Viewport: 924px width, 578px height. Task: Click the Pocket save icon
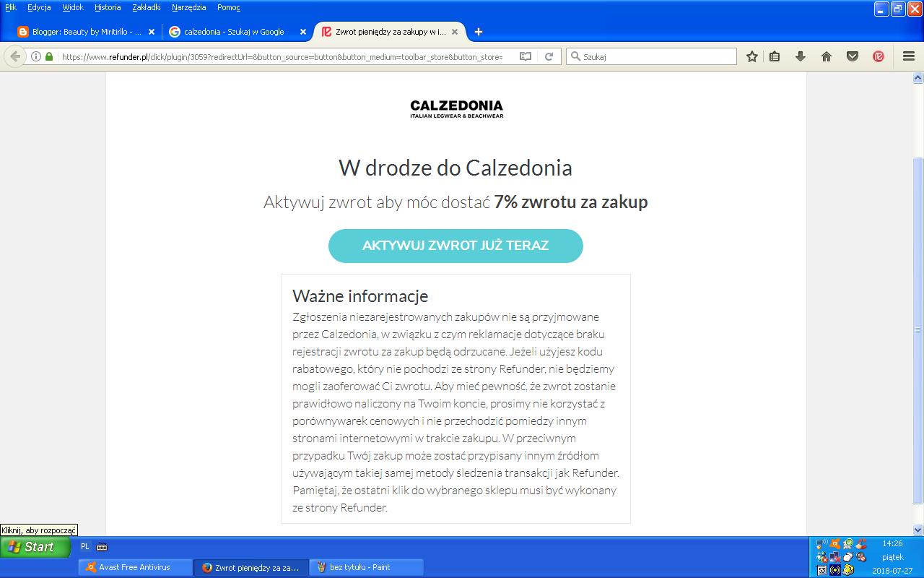pyautogui.click(x=853, y=56)
